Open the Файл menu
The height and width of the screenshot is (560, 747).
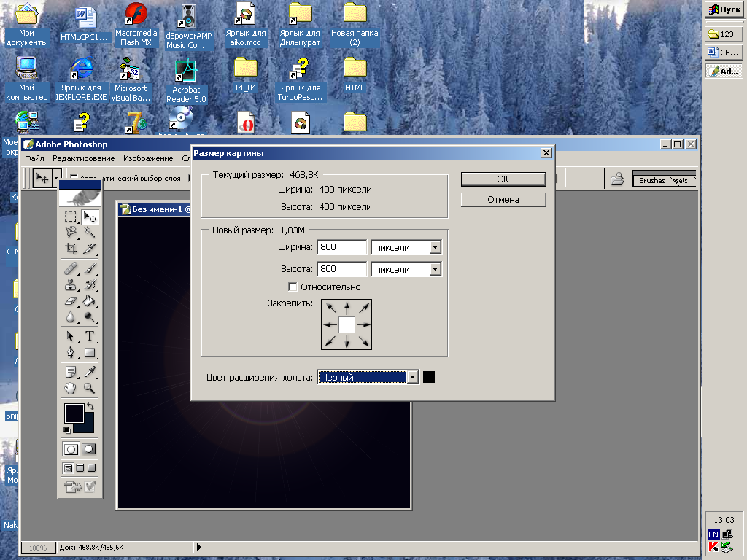click(x=35, y=158)
